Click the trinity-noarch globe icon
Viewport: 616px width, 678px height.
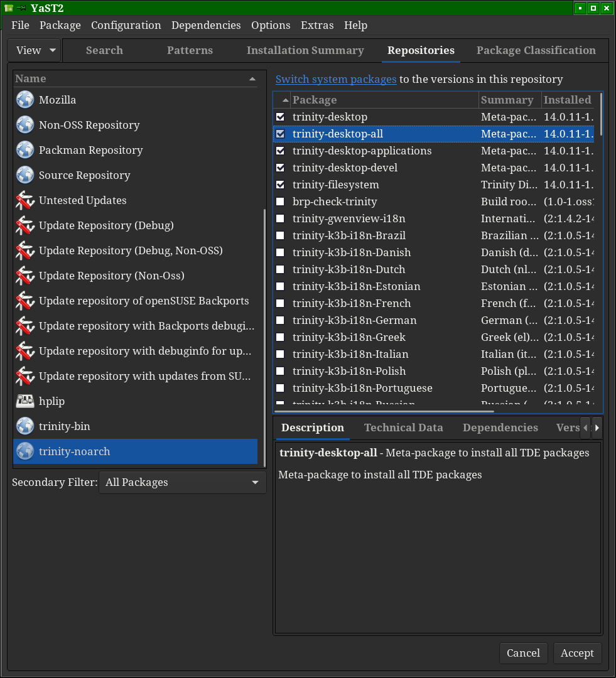25,451
